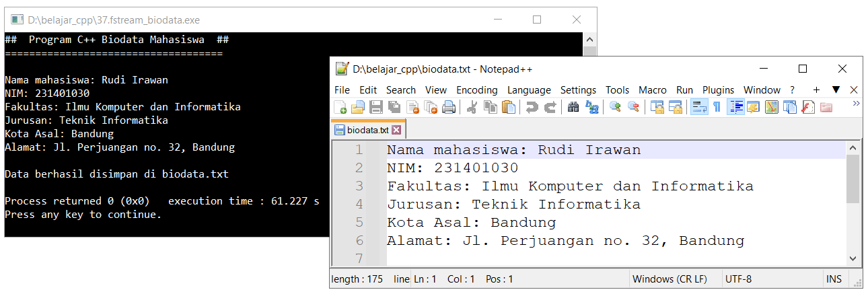The height and width of the screenshot is (294, 868).
Task: Toggle the Folder as Workspace icon
Action: pyautogui.click(x=826, y=107)
